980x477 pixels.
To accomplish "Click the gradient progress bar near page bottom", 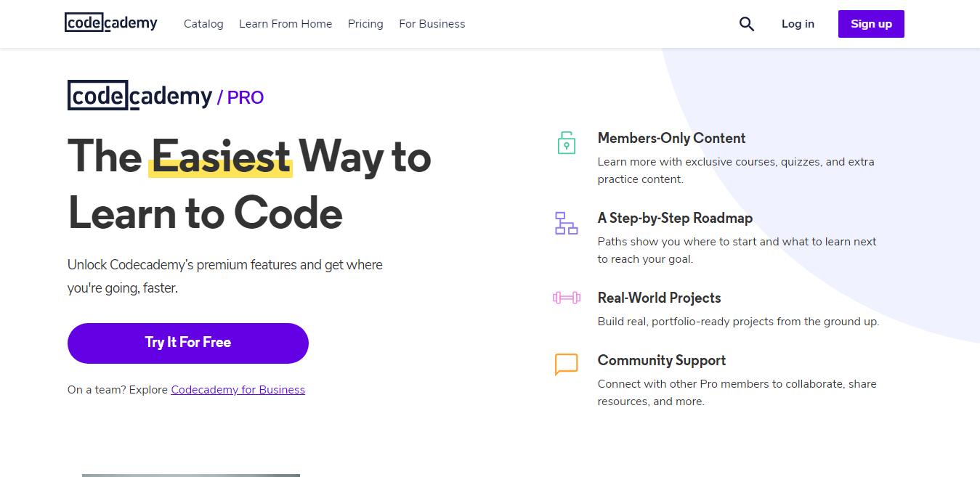I will pyautogui.click(x=190, y=473).
